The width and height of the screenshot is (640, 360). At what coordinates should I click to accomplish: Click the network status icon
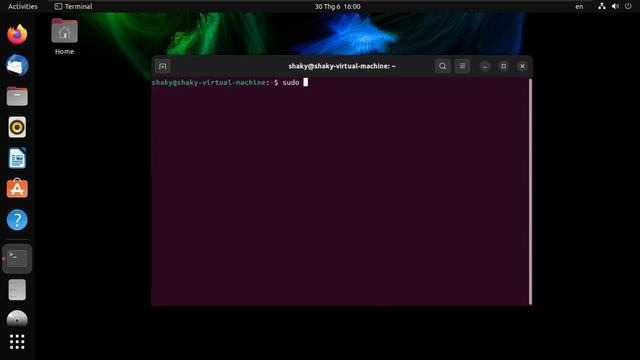click(x=602, y=7)
